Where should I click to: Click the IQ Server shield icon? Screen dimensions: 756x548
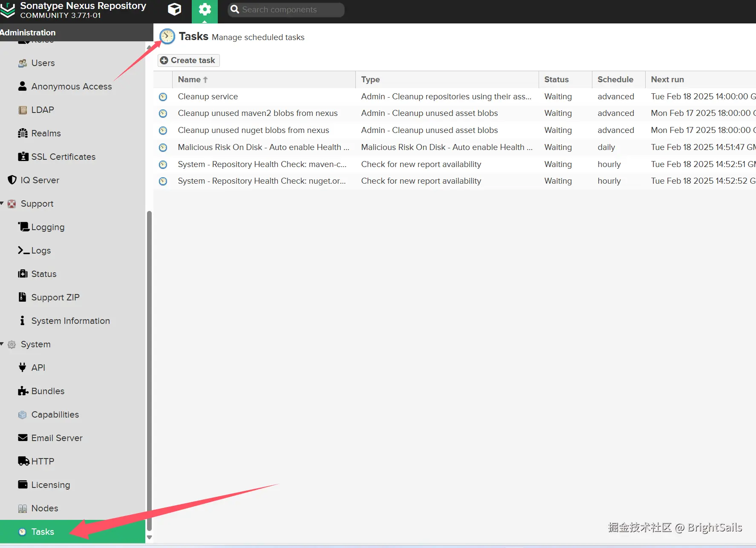point(12,180)
